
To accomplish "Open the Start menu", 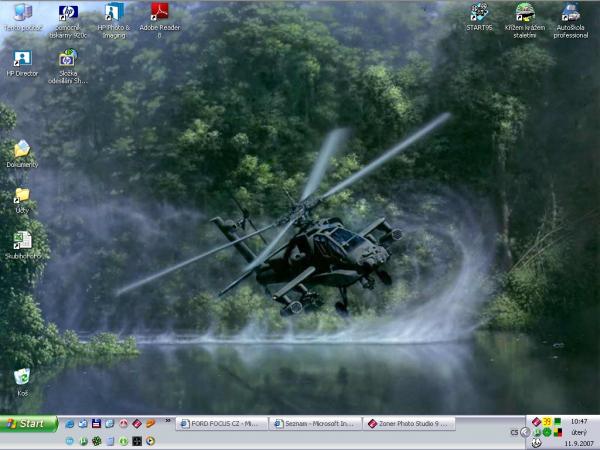I will 28,424.
